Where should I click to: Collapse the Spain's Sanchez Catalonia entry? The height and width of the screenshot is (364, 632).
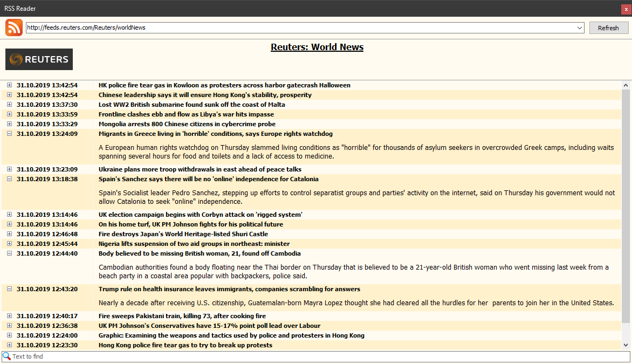pos(9,179)
